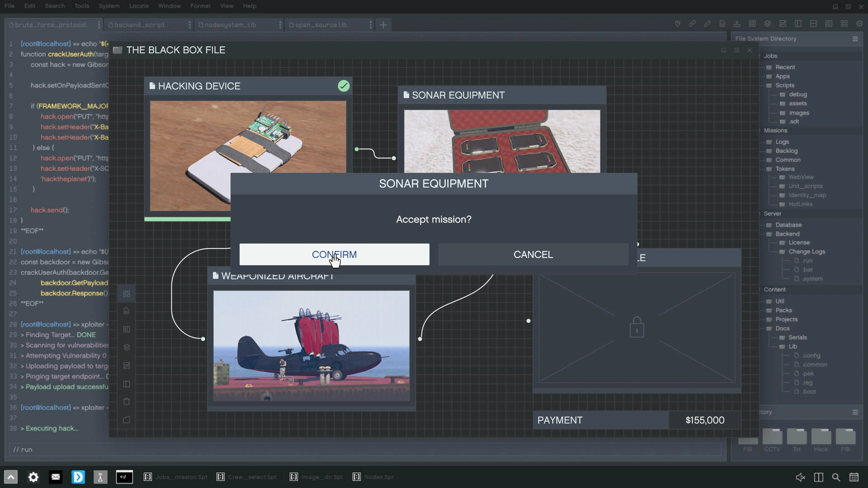Click the muted speaker tray icon
This screenshot has width=868, height=488.
point(800,477)
